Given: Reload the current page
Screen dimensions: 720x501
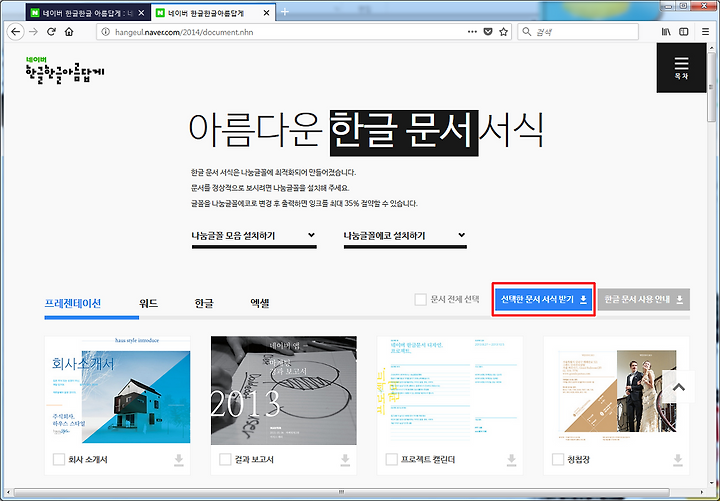Looking at the screenshot, I should [51, 32].
